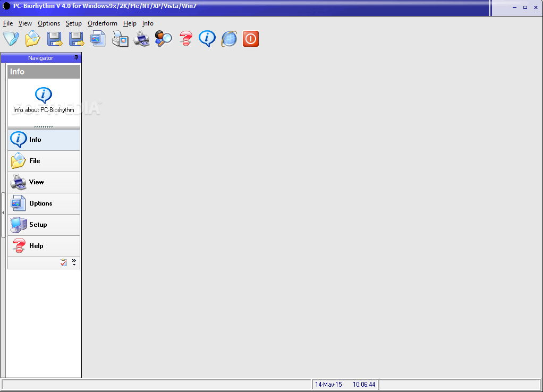The height and width of the screenshot is (392, 543).
Task: Expand the Navigator configure buttons chevron
Action: point(74,262)
